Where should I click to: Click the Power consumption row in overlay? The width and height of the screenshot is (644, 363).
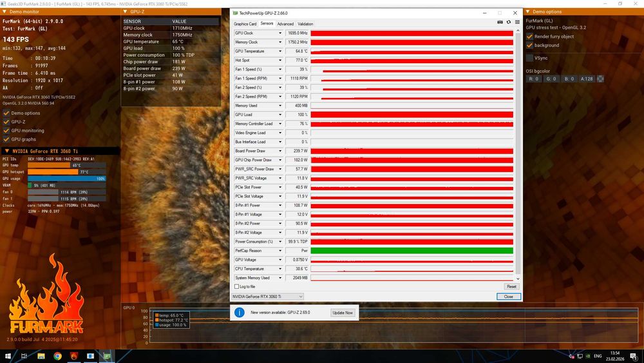(171, 55)
